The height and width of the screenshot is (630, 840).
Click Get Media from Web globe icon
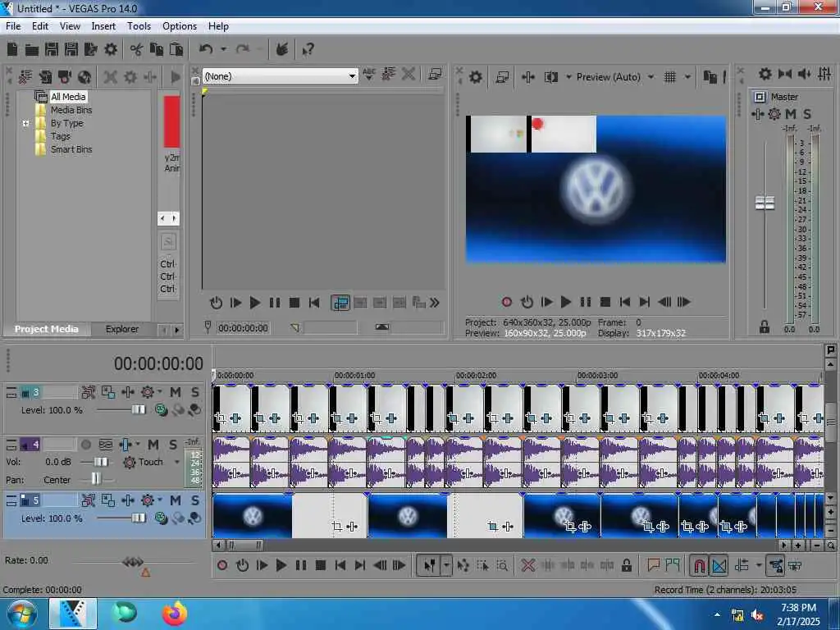click(x=84, y=77)
